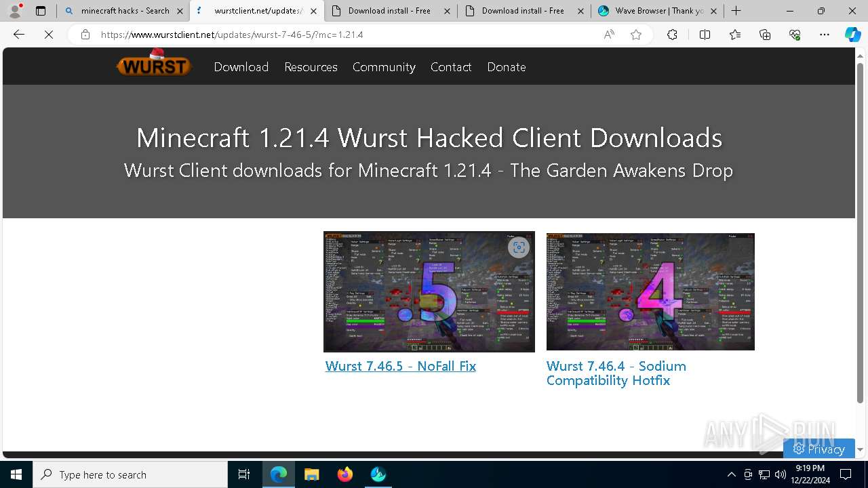Click visual search icon on image
The width and height of the screenshot is (868, 488).
(519, 247)
